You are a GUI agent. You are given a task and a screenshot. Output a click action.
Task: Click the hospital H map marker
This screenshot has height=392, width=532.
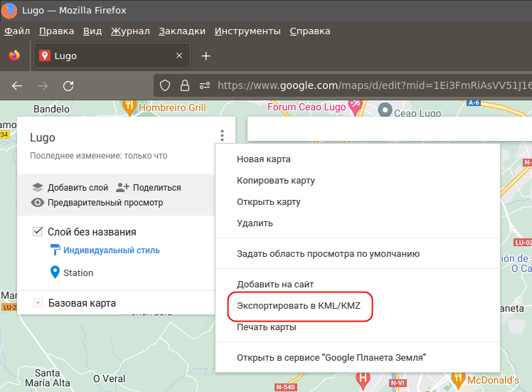[363, 381]
